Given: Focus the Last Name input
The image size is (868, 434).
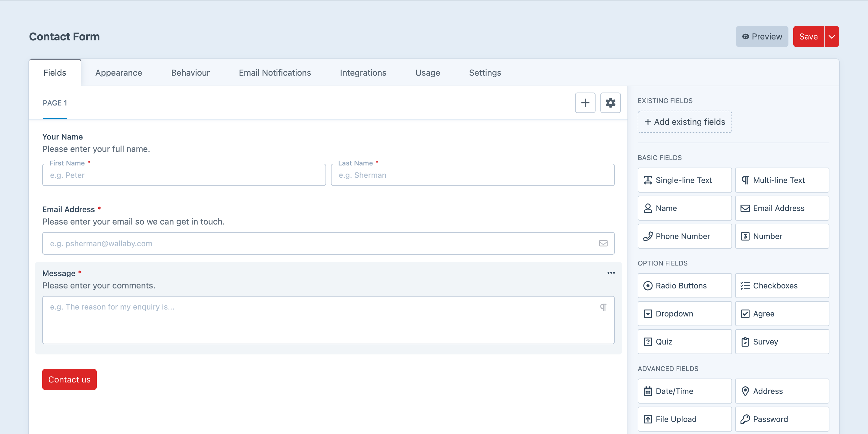Looking at the screenshot, I should click(473, 175).
